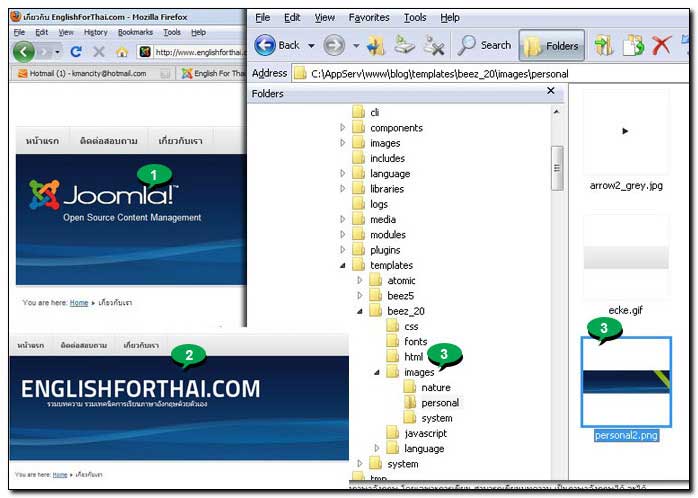The width and height of the screenshot is (698, 498).
Task: Switch to the English For Thai tab
Action: (213, 73)
